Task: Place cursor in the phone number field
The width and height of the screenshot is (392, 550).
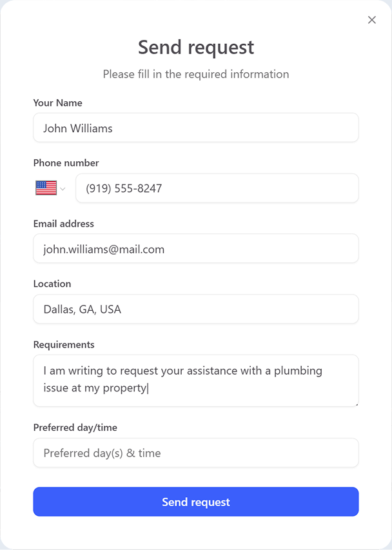Action: 217,188
